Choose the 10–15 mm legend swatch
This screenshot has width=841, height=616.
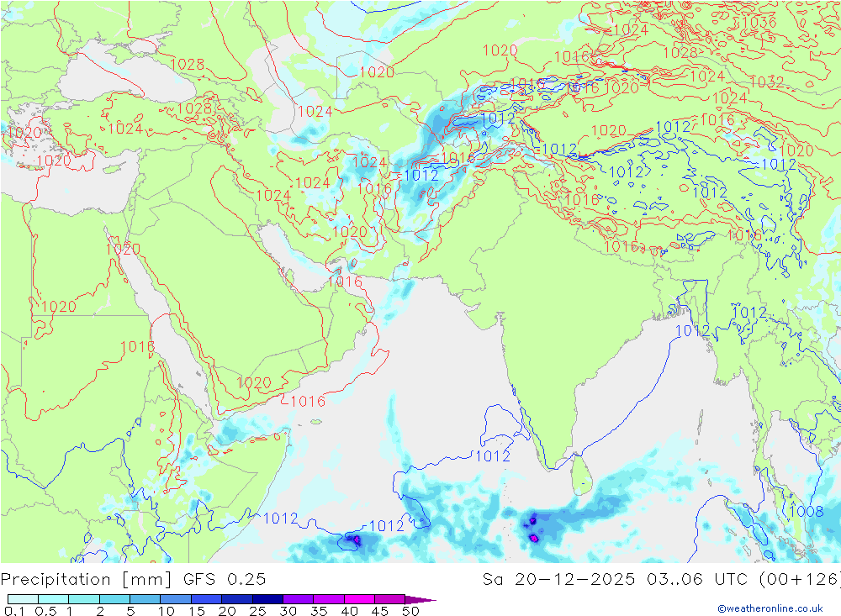(x=176, y=599)
